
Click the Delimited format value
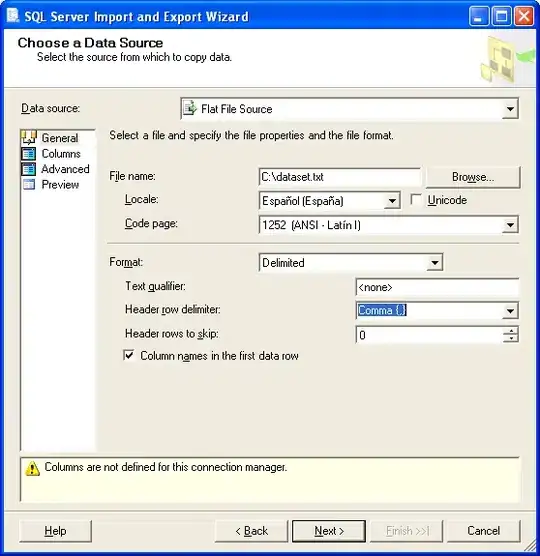pyautogui.click(x=283, y=263)
